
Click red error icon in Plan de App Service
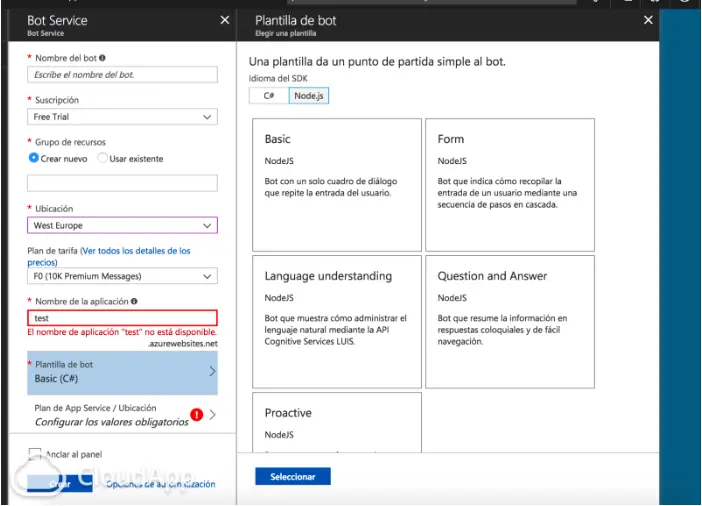[x=197, y=415]
